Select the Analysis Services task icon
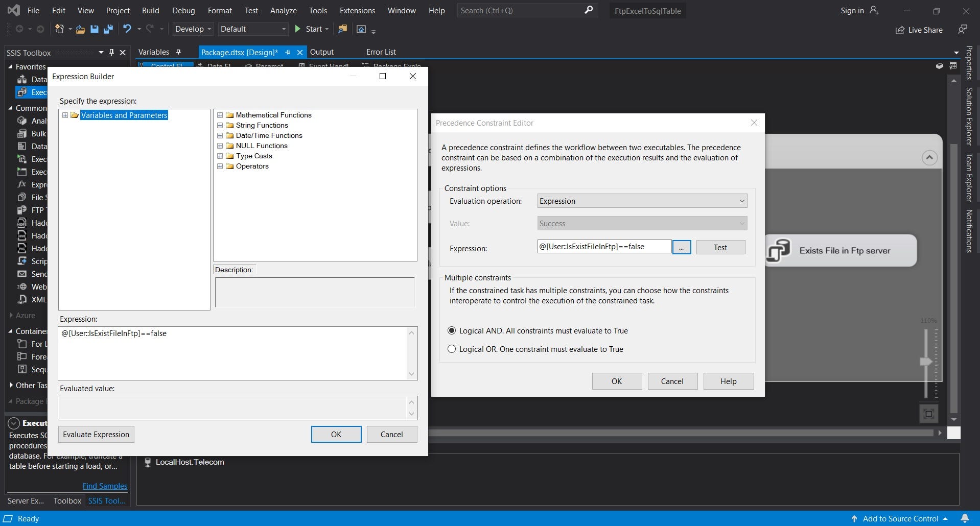The width and height of the screenshot is (980, 526). point(22,121)
